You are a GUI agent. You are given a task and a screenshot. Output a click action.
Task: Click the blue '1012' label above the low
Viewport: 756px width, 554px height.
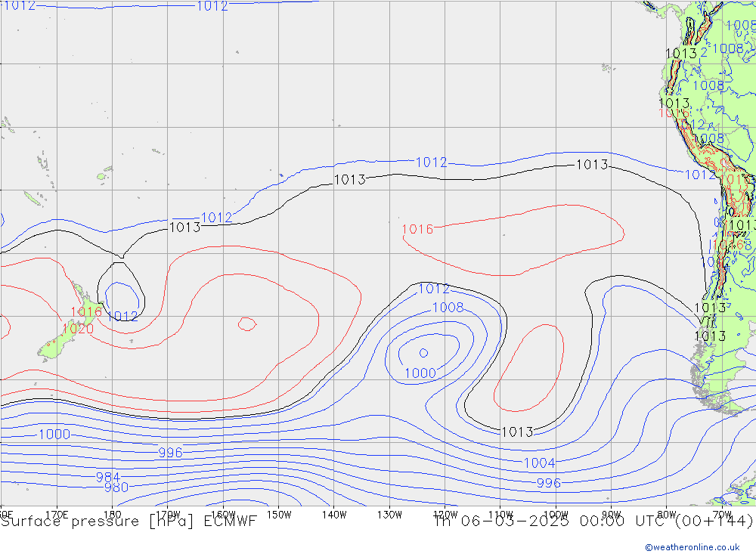pyautogui.click(x=434, y=289)
